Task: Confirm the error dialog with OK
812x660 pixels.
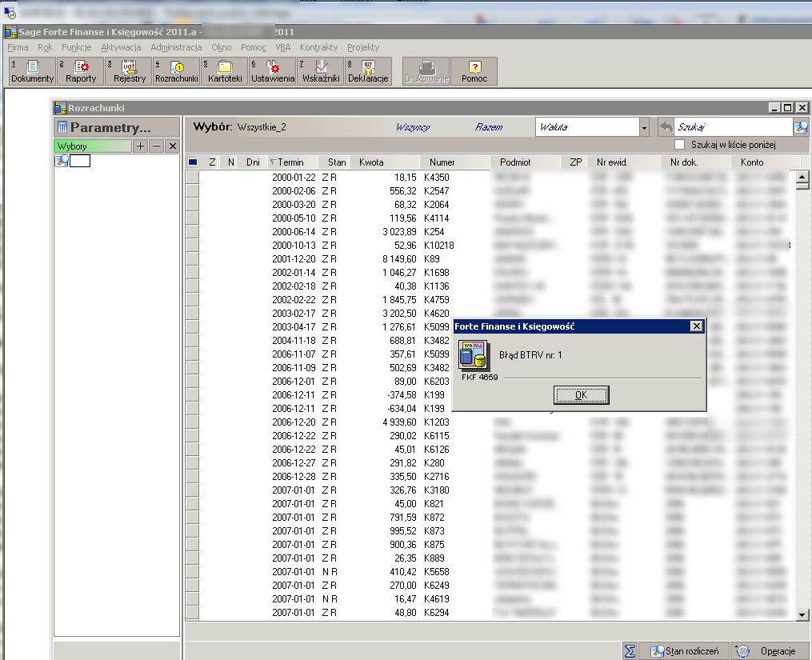Action: (581, 394)
